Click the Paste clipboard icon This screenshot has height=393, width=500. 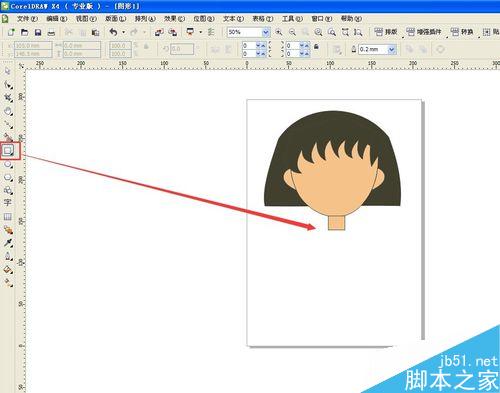pyautogui.click(x=95, y=32)
